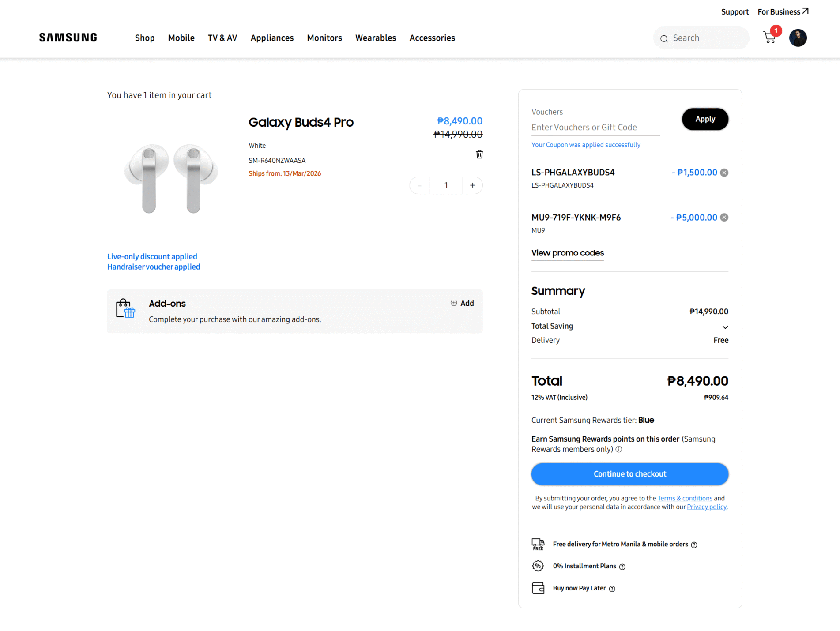Add add-ons to the purchase

click(462, 303)
